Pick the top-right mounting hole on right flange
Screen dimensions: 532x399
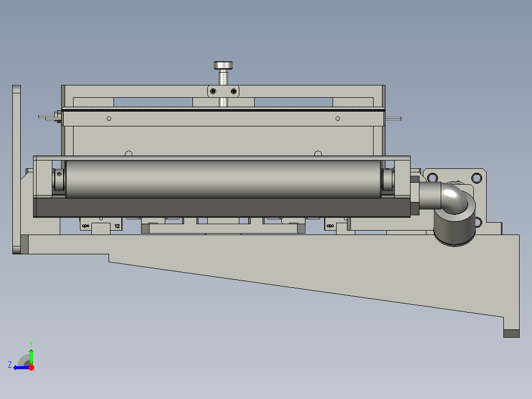477,178
